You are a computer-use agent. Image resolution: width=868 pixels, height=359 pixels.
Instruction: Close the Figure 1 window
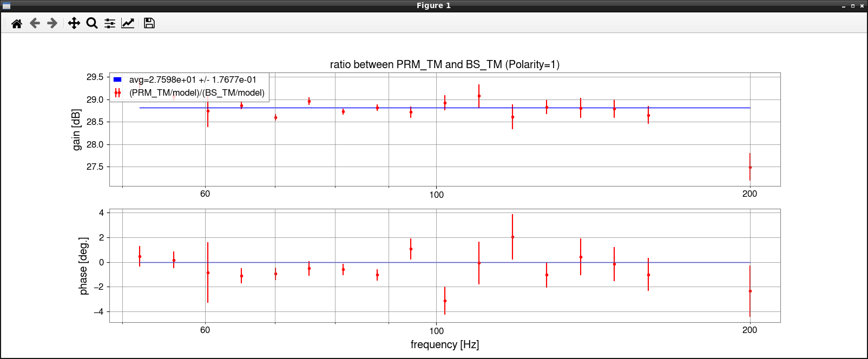[x=862, y=6]
